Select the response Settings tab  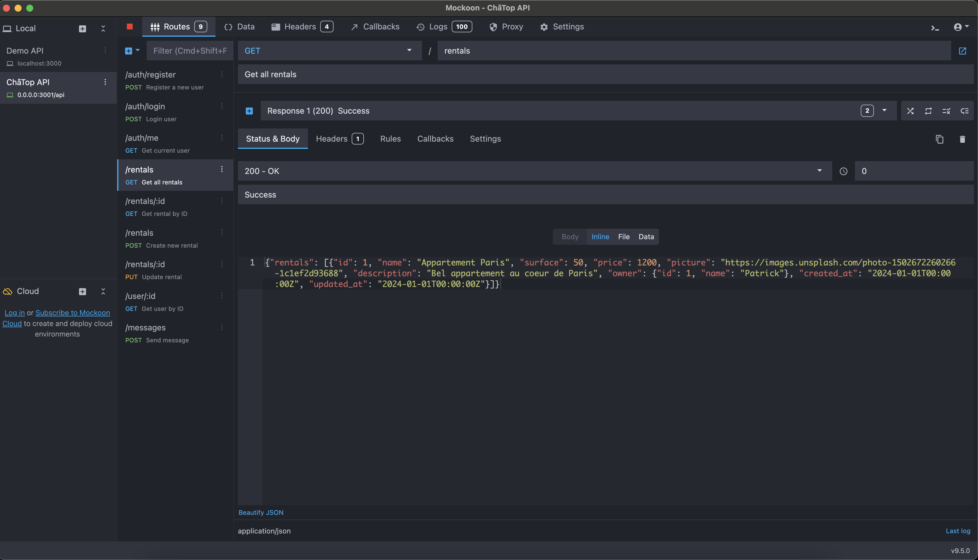pos(485,139)
